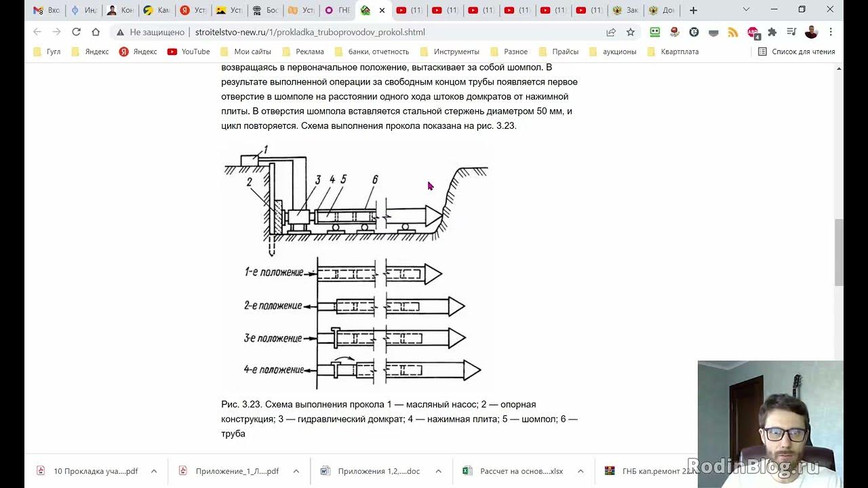Image resolution: width=868 pixels, height=488 pixels.
Task: Bookmark this page with the star
Action: [x=631, y=32]
